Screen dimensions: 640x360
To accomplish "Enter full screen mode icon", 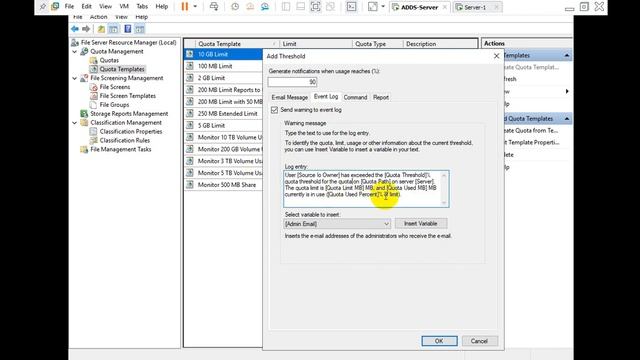I will (x=316, y=7).
